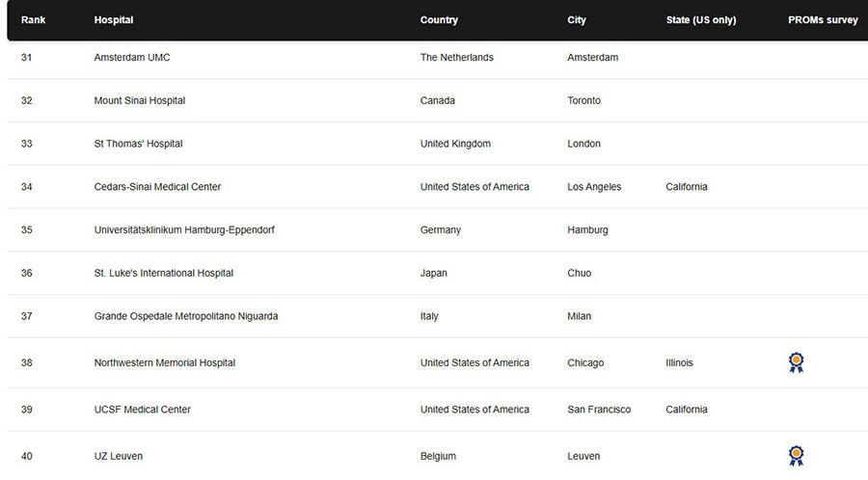868x480 pixels.
Task: Open Grande Ospedale Metropolitano Niguarda entry
Action: (x=186, y=316)
